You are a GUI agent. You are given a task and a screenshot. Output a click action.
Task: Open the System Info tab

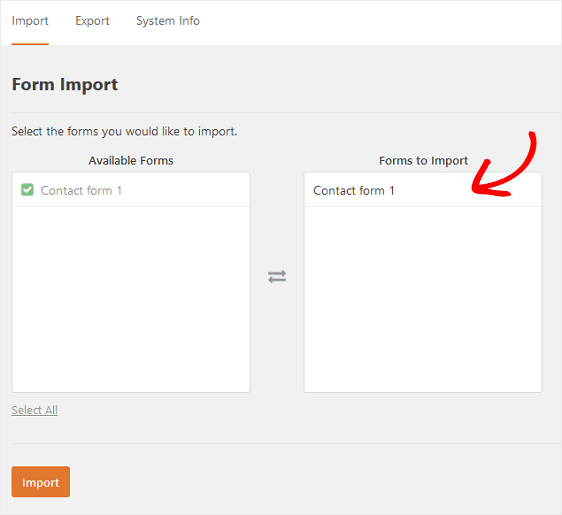(168, 21)
